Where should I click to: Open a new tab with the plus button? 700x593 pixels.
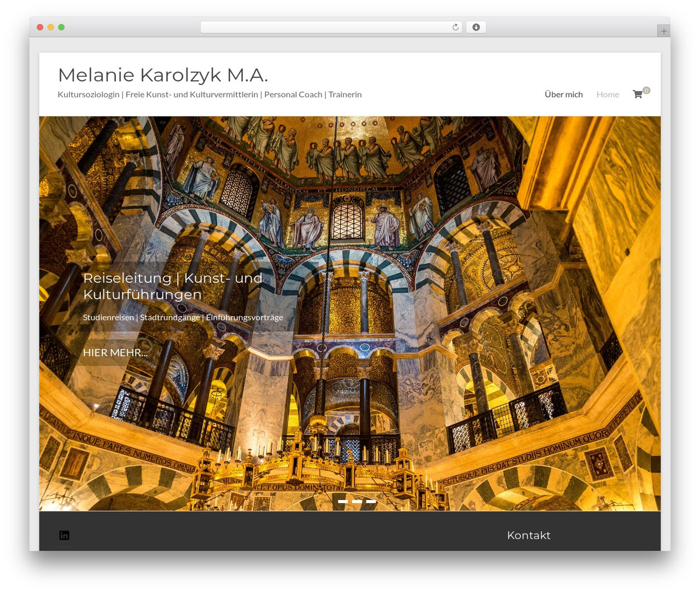[x=663, y=31]
